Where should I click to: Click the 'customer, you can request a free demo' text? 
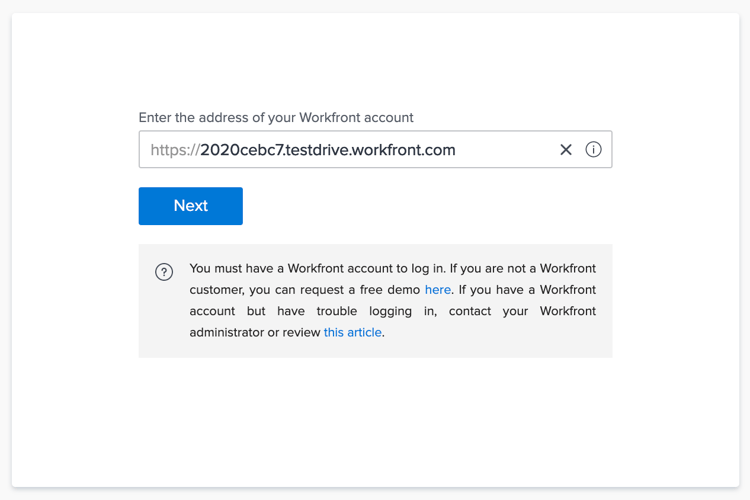[x=305, y=290]
